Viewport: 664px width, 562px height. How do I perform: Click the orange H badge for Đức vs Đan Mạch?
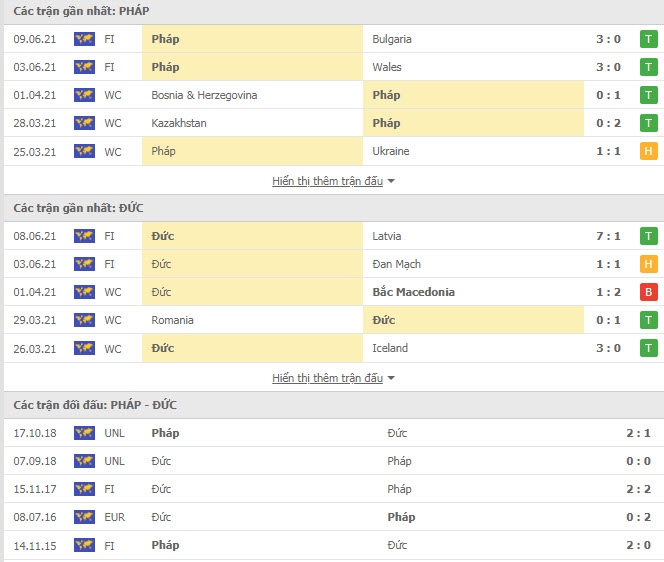click(648, 264)
